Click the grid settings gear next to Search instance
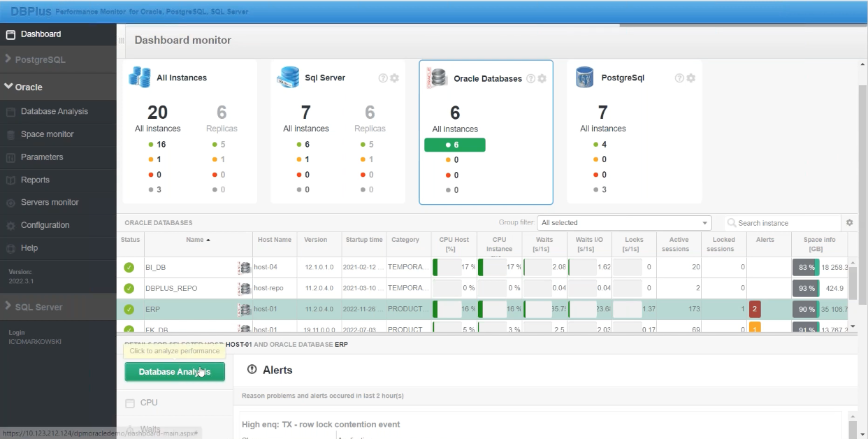 [x=850, y=222]
